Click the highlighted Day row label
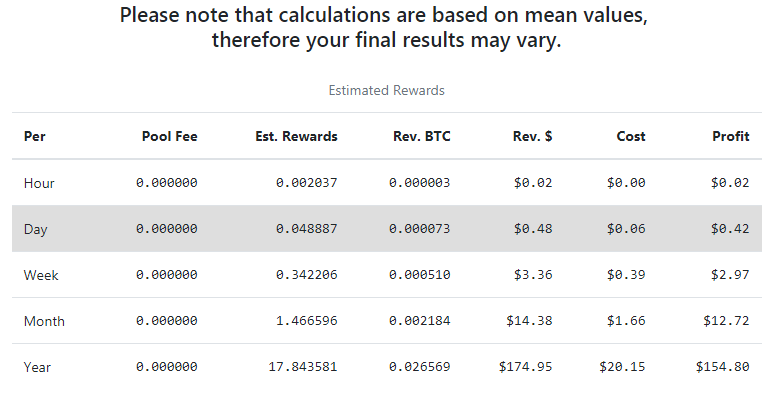 coord(36,229)
